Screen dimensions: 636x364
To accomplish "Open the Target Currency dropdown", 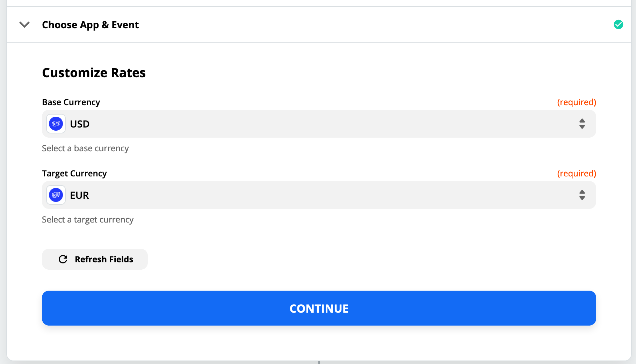I will [315, 195].
